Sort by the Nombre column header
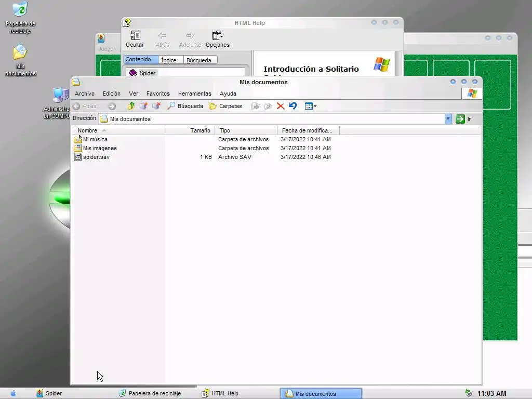 coord(118,130)
